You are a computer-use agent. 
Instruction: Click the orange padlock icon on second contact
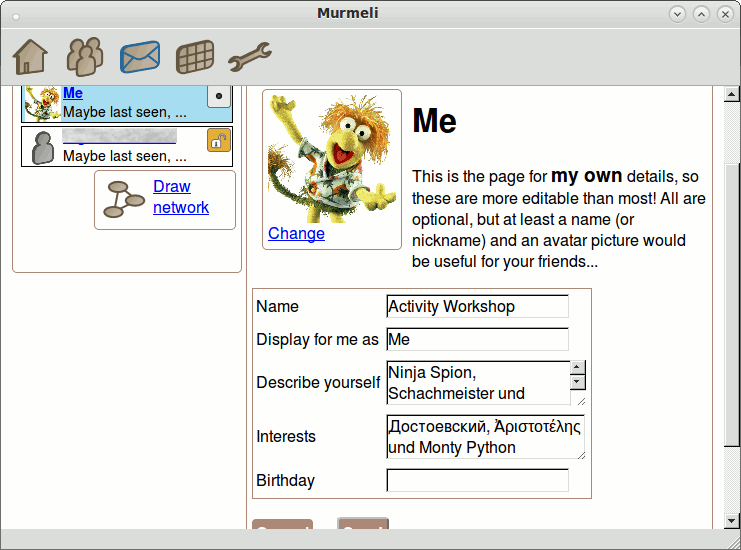(219, 140)
